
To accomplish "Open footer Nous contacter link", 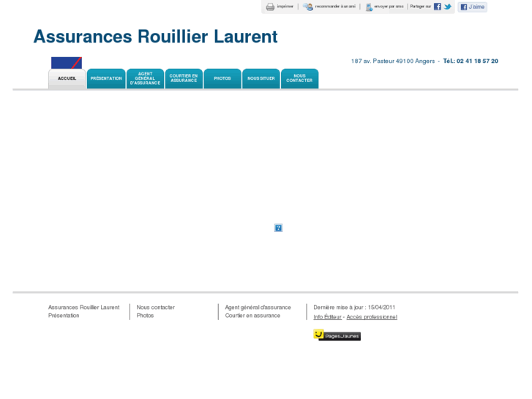I will (156, 307).
